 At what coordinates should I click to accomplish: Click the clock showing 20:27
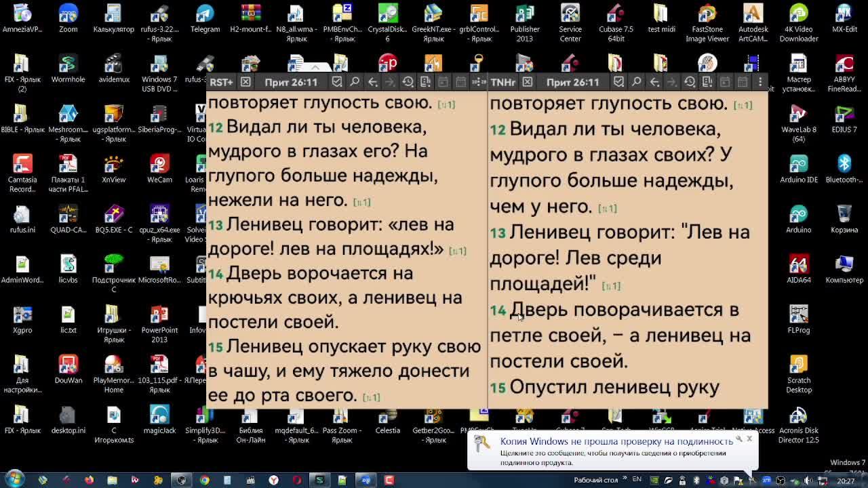point(846,481)
